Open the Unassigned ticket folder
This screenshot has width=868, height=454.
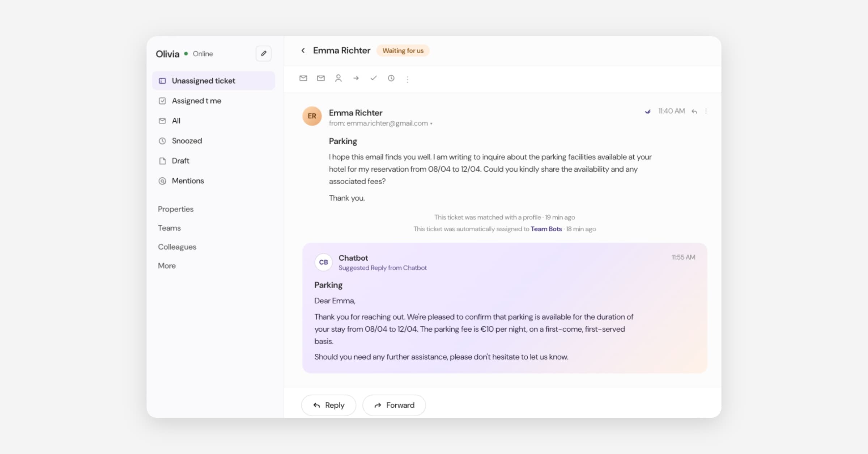pos(214,81)
